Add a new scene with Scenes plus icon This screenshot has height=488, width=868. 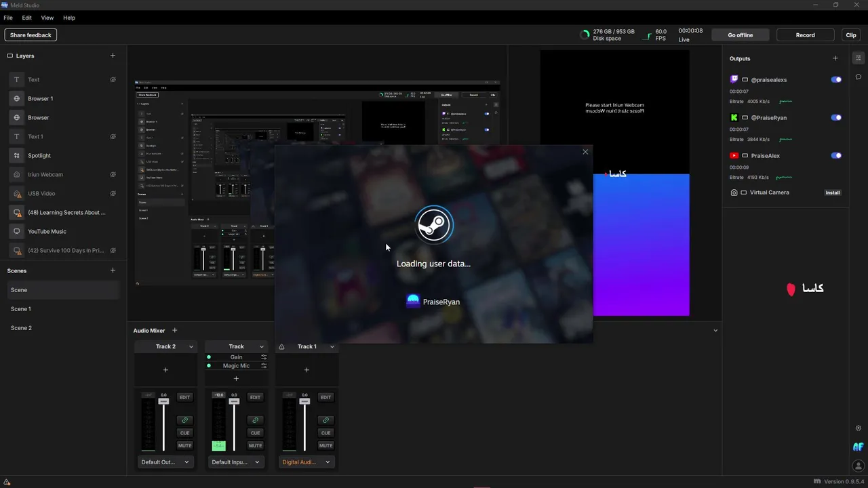113,270
